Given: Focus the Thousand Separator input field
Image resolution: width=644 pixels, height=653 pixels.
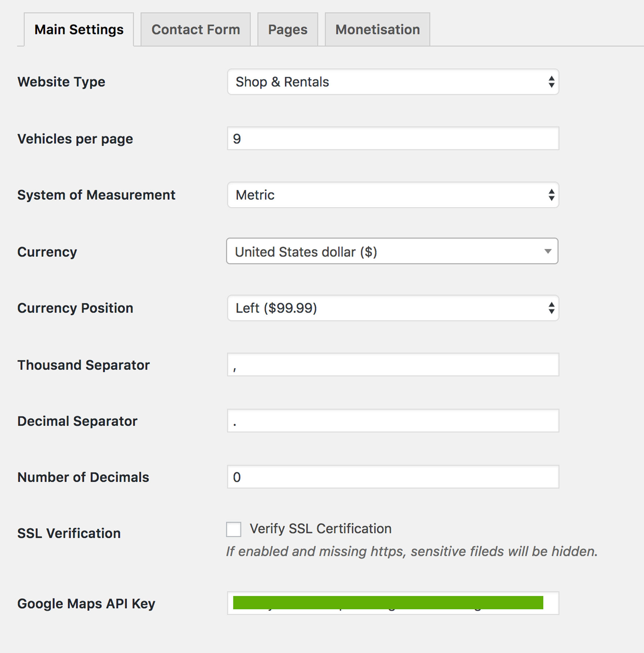Looking at the screenshot, I should click(393, 365).
